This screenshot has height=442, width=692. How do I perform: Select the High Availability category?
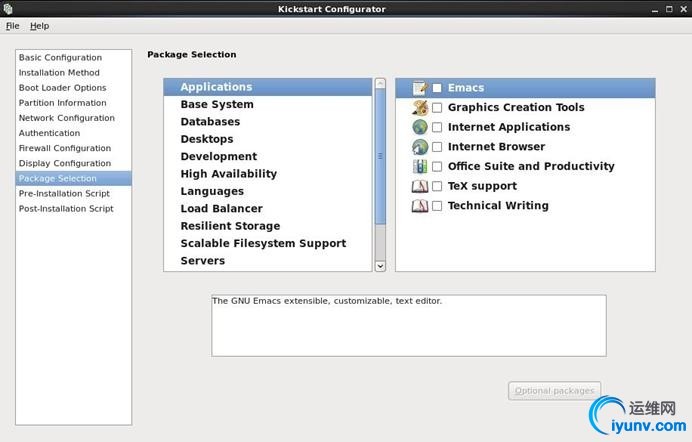268,174
